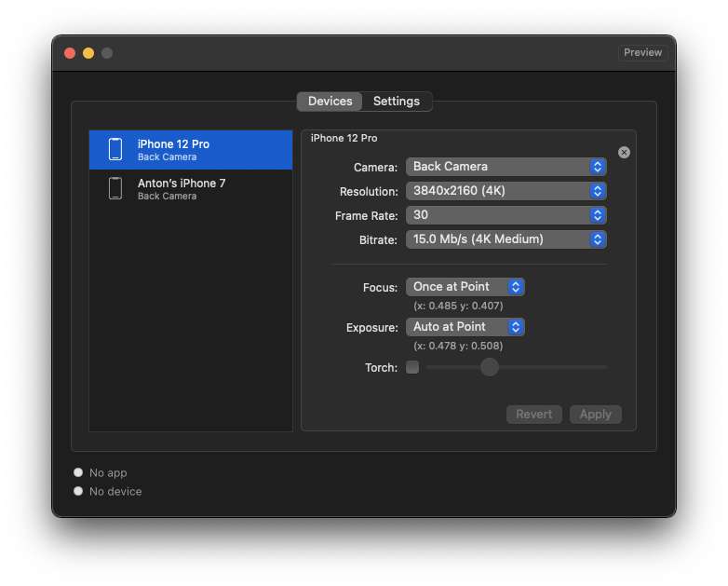728x586 pixels.
Task: Click the Frame Rate dropdown arrow stepper
Action: (598, 215)
